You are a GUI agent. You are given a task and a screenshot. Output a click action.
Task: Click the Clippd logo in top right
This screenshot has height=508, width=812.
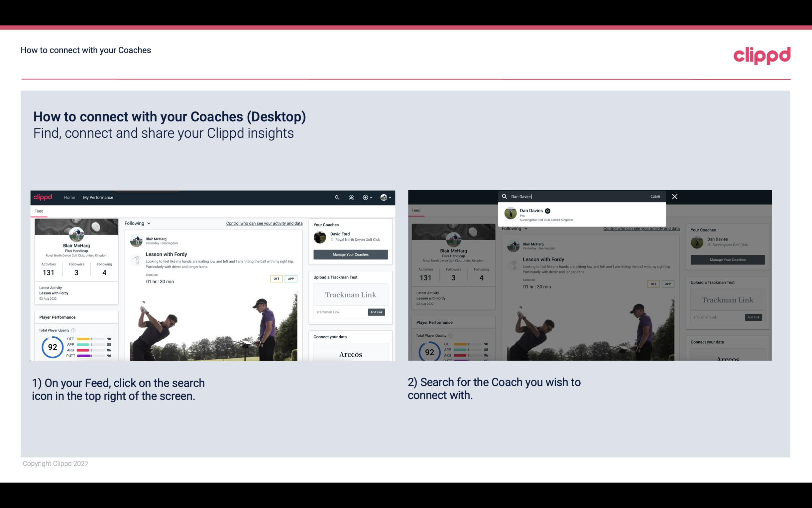click(762, 55)
